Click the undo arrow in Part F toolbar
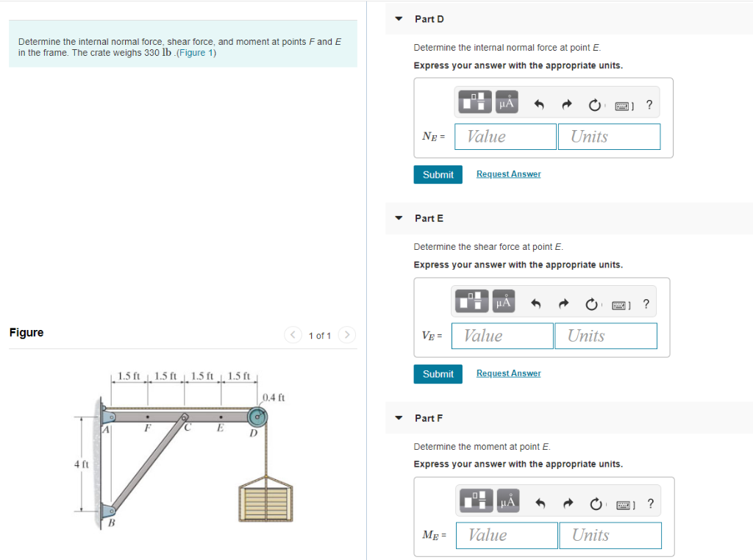 [540, 500]
